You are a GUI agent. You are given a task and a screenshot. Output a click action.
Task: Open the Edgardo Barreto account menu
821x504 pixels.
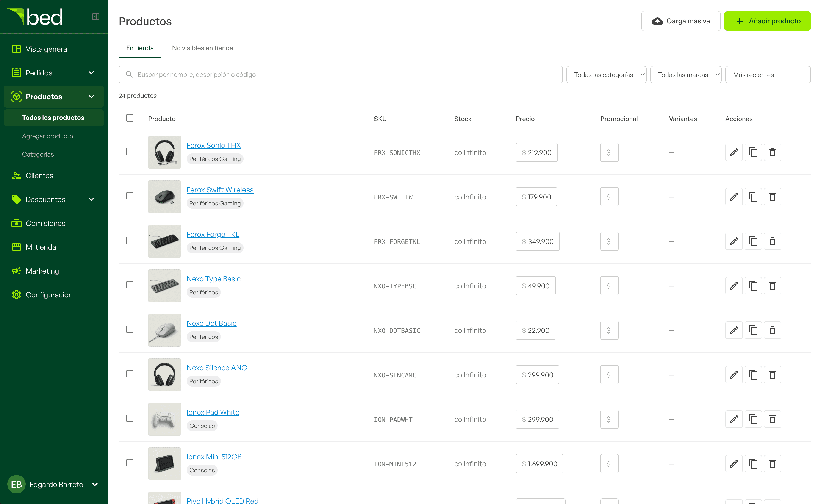point(54,484)
